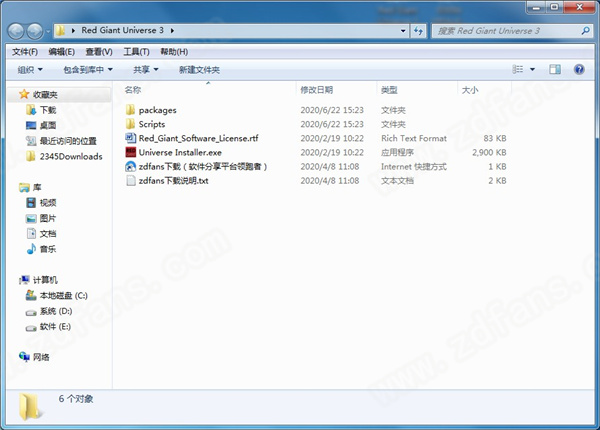Screen dimensions: 600x430
Task: Click the magnifier search icon
Action: [x=585, y=31]
